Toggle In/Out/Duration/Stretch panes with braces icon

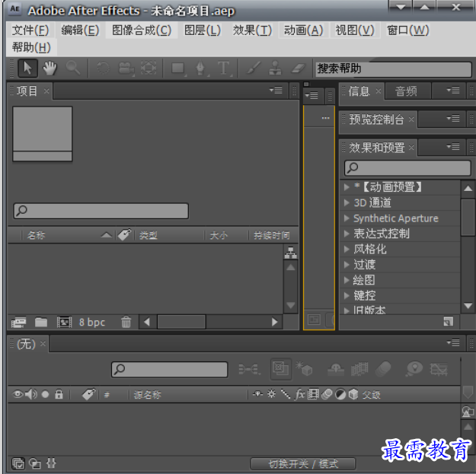[x=51, y=463]
